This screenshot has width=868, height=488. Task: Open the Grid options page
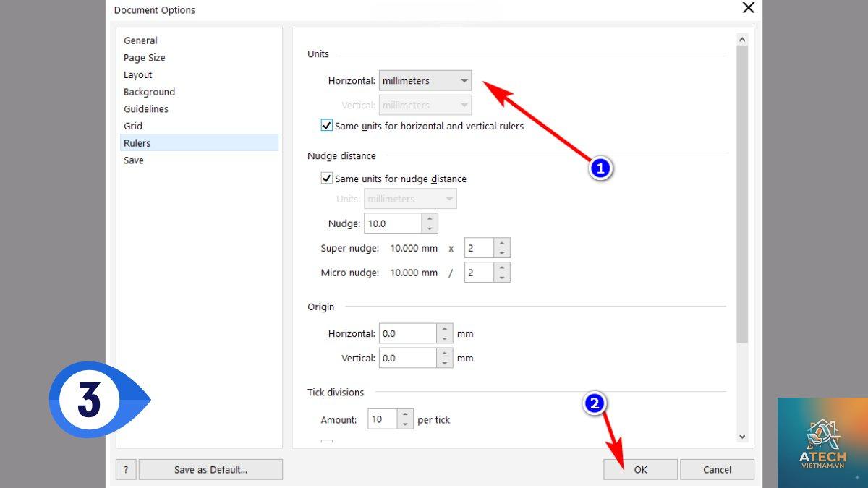tap(199, 126)
